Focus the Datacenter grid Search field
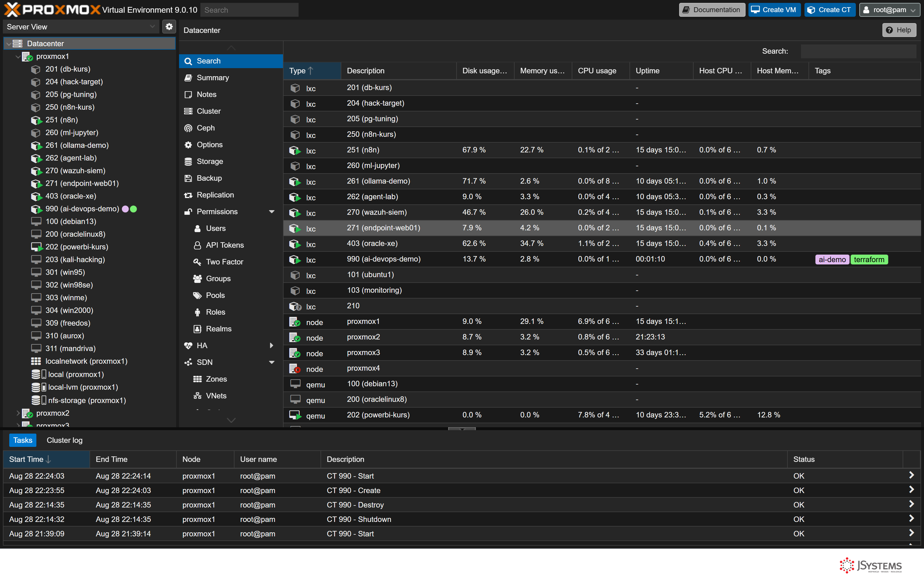The image size is (924, 584). [x=858, y=51]
